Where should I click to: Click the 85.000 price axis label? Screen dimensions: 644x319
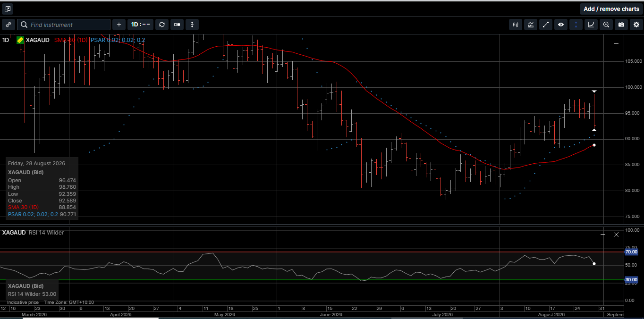[633, 165]
